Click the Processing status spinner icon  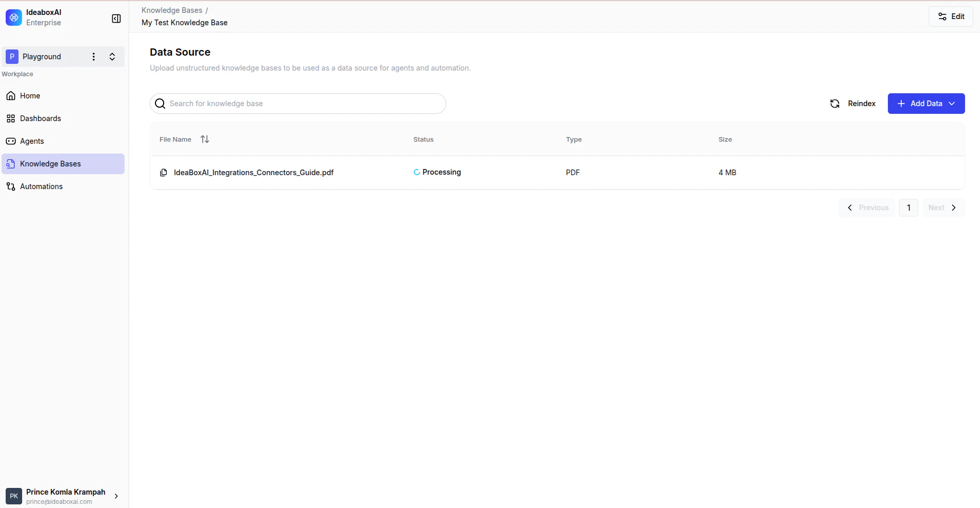tap(417, 172)
